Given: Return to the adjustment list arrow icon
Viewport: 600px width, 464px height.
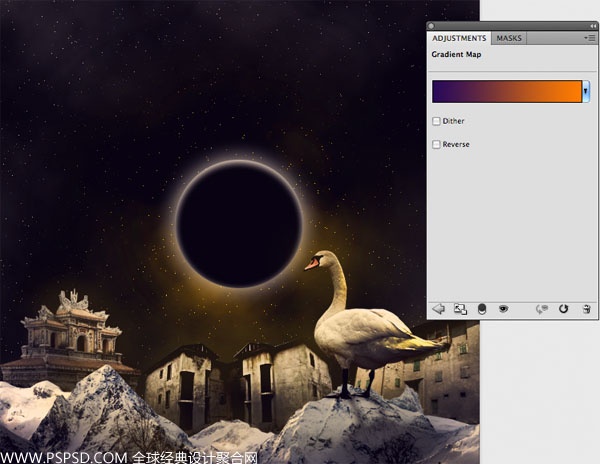Looking at the screenshot, I should click(439, 309).
